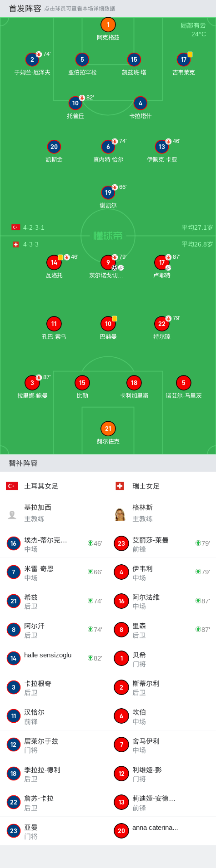Open 茨尔诺戈切 number 9 striker icon
The image size is (216, 868).
(108, 262)
